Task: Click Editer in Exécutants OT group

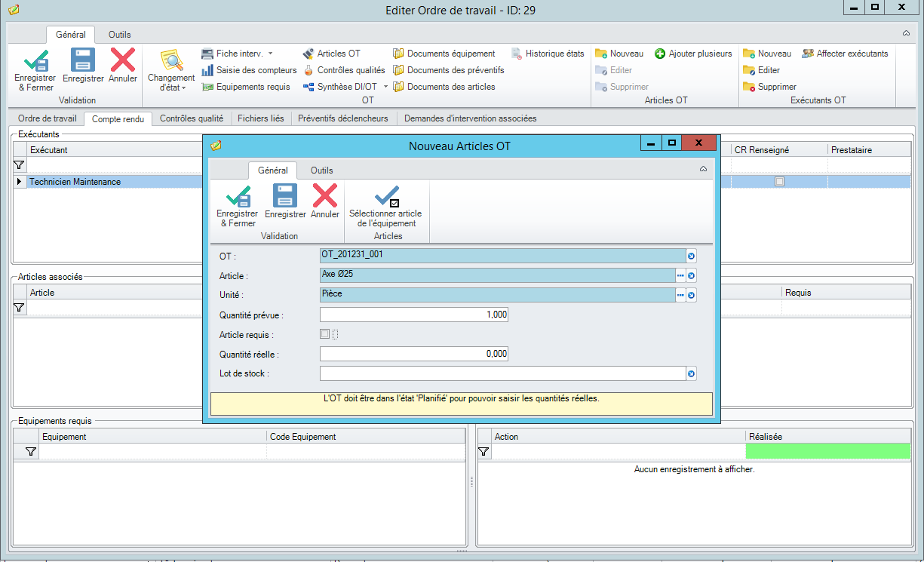Action: click(762, 70)
